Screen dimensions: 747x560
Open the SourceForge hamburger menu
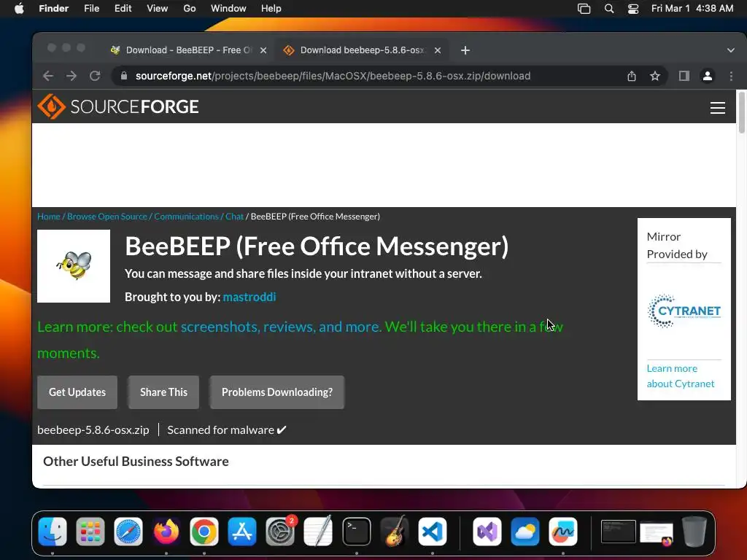(718, 108)
